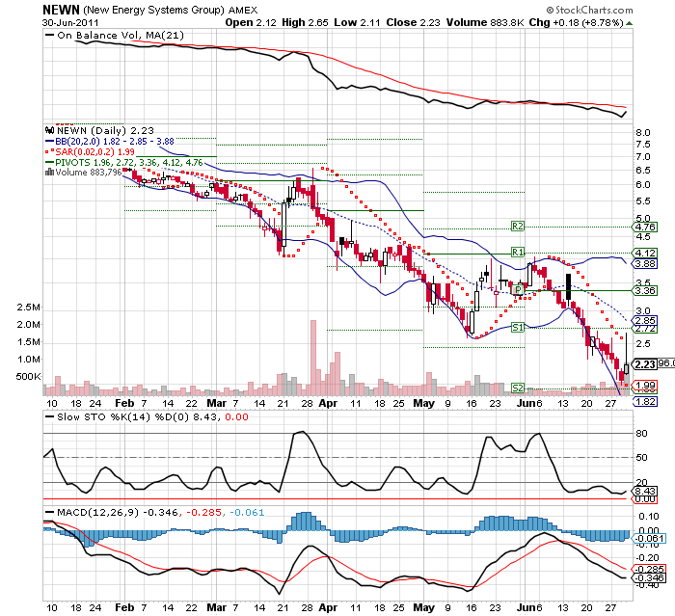The height and width of the screenshot is (616, 675).
Task: Click the 3.88 upper band axis label
Action: coord(645,263)
